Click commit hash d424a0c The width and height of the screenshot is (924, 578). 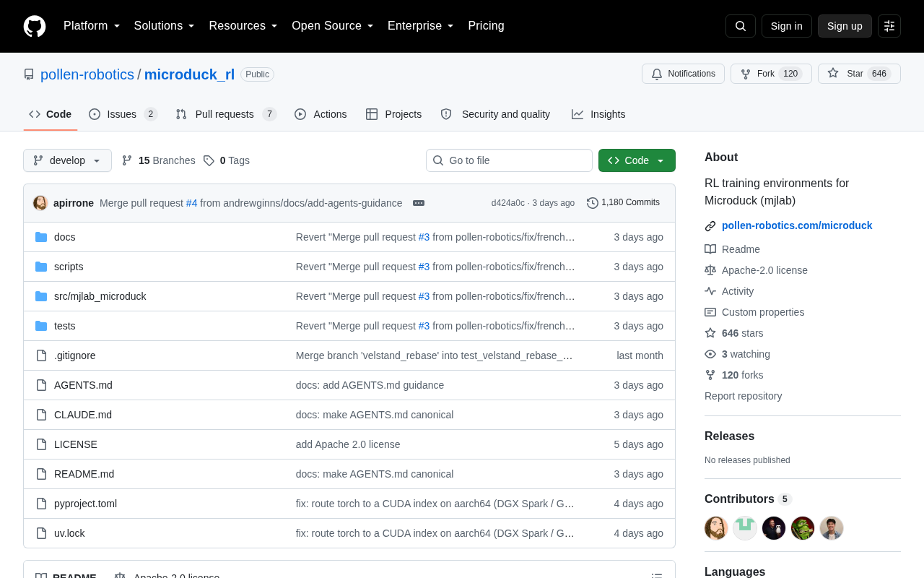[x=508, y=203]
